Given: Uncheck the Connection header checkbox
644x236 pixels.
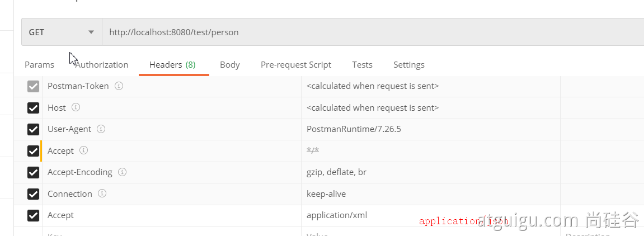Looking at the screenshot, I should 33,194.
